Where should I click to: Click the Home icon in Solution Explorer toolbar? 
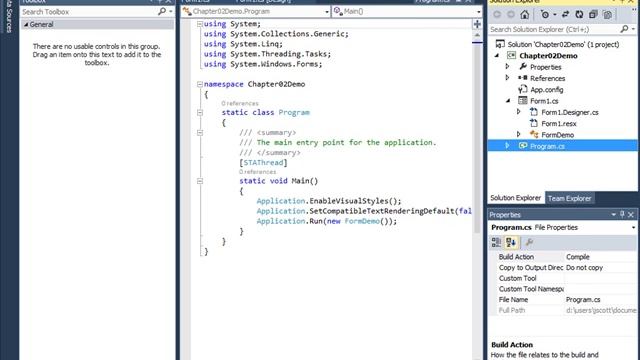coord(525,15)
